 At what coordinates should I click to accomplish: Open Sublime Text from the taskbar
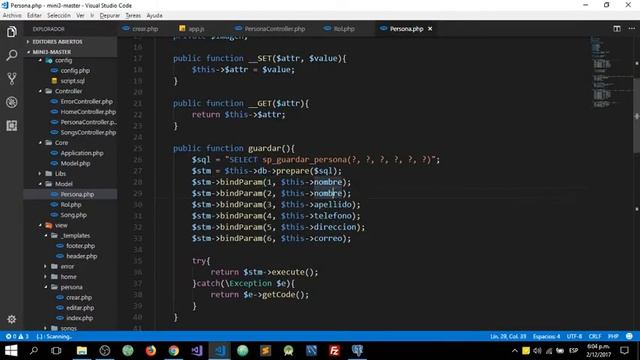[x=265, y=351]
